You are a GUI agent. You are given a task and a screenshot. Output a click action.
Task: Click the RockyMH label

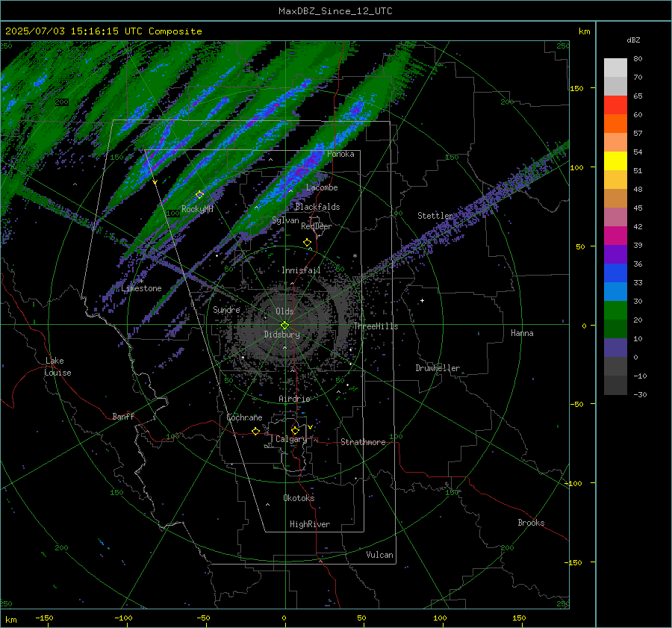pos(197,209)
